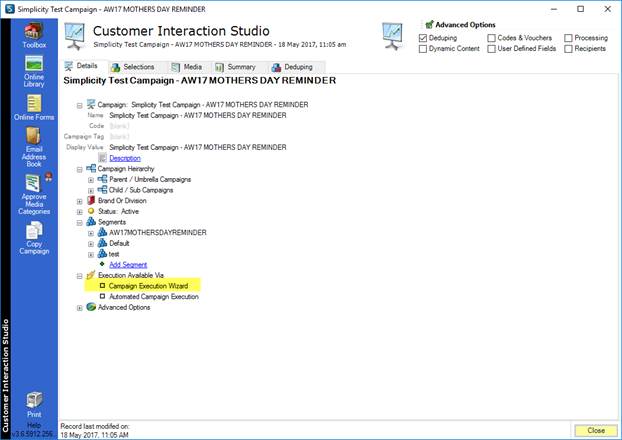Screen dimensions: 622x440
Task: Uncheck the Deduping checkbox
Action: (x=423, y=38)
